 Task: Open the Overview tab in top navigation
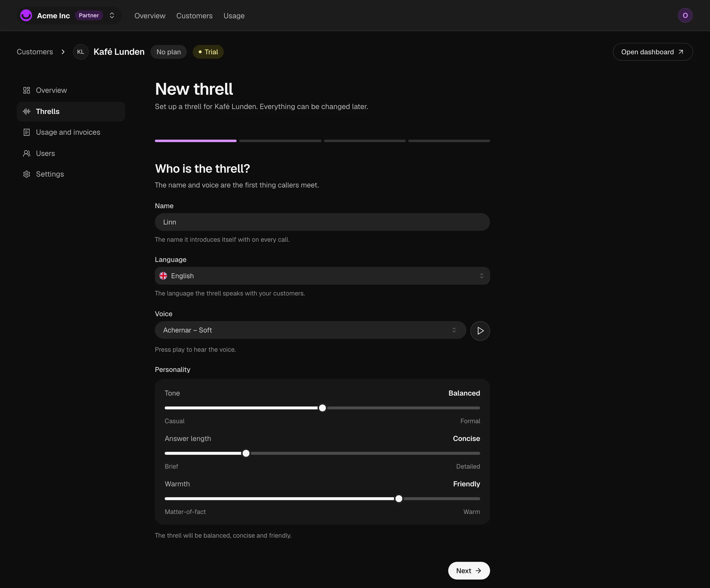[x=150, y=16]
